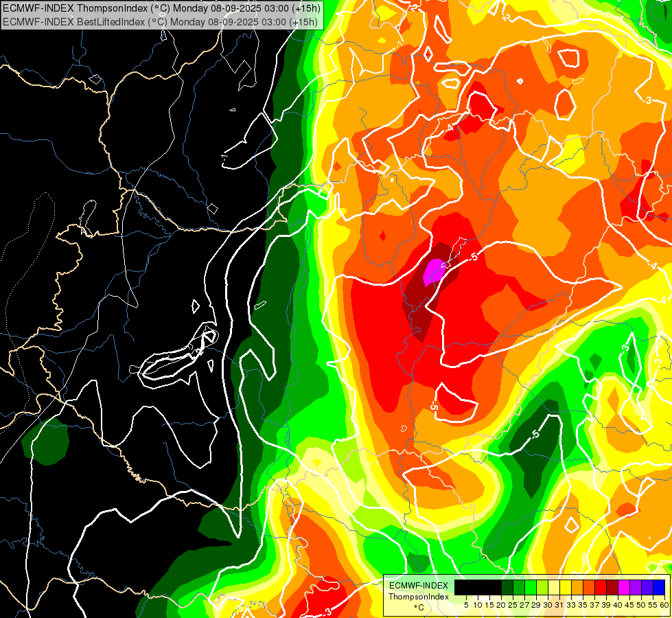Select the bright green 27-29 legend swatch
Screen dimensions: 672x618
click(531, 588)
